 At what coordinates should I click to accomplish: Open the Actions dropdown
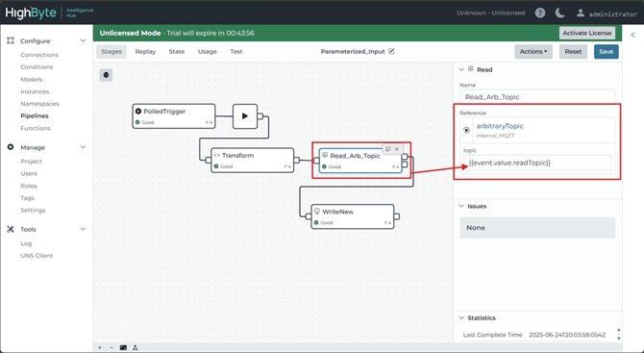533,52
